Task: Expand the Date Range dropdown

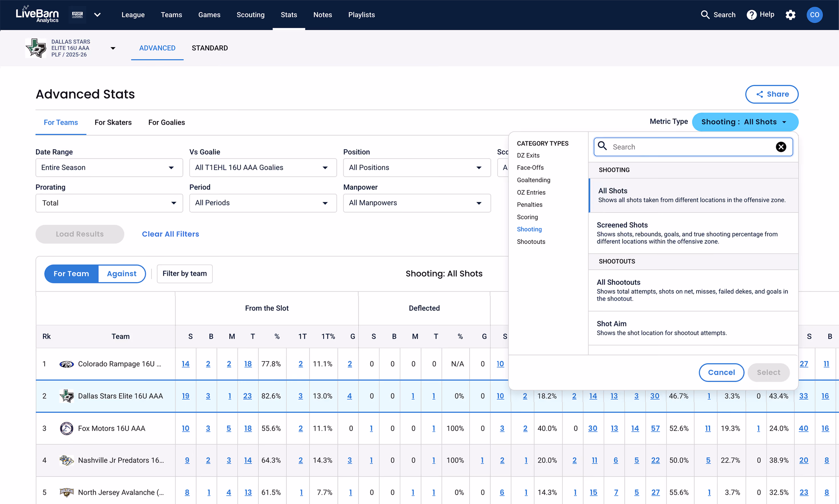Action: pyautogui.click(x=109, y=167)
